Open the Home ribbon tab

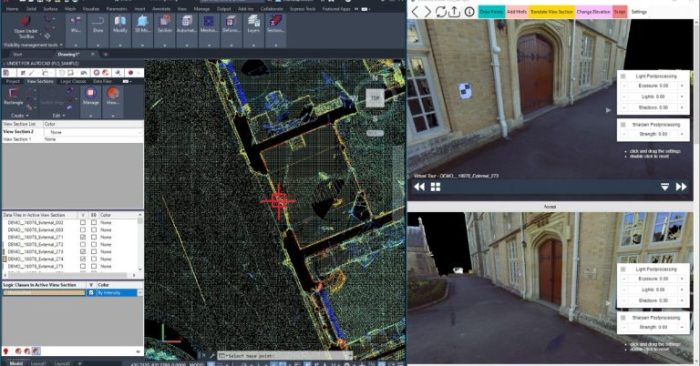tap(12, 8)
